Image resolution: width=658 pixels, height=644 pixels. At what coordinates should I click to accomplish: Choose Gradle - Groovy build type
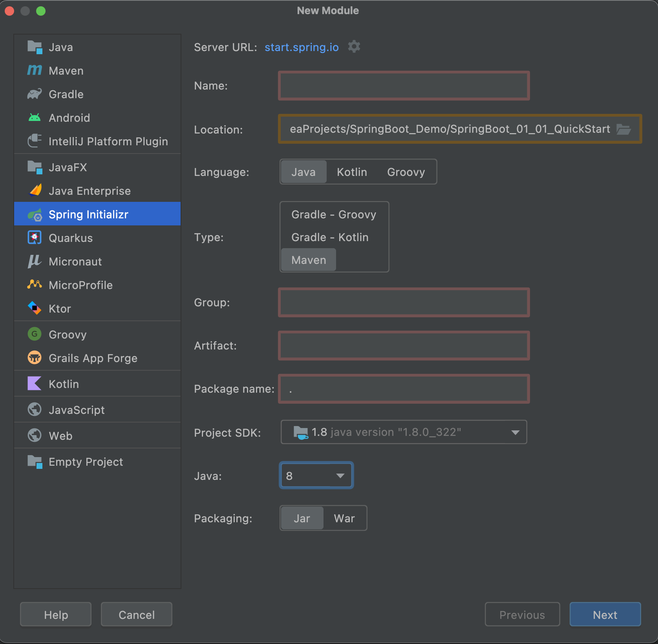pyautogui.click(x=334, y=214)
